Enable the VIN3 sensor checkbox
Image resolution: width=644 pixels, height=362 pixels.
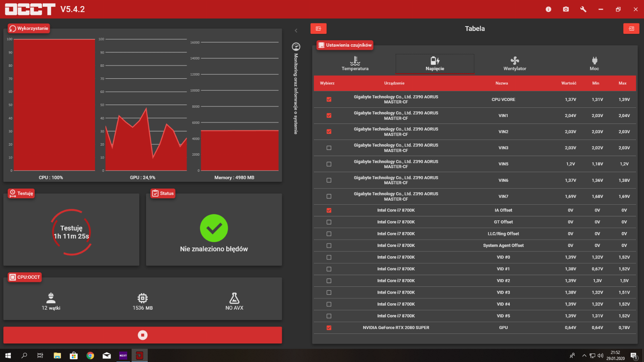click(329, 148)
